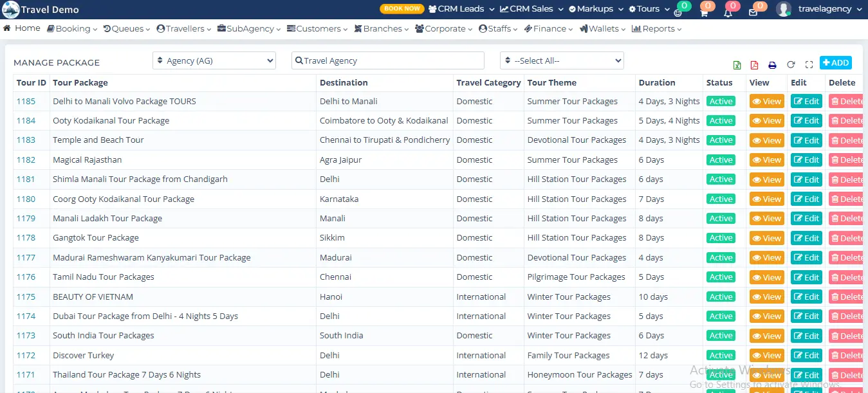Export the package list to Excel
The width and height of the screenshot is (868, 393).
736,65
